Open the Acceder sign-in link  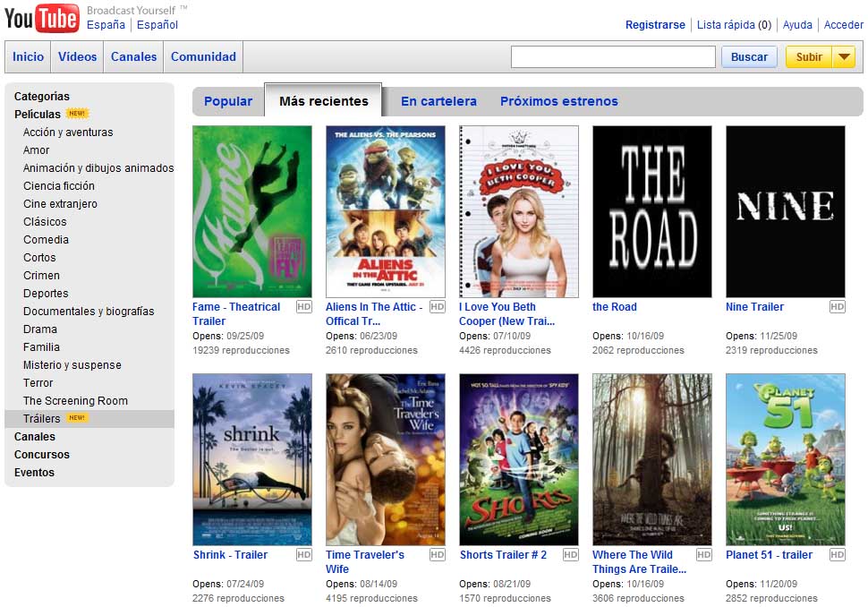(844, 25)
